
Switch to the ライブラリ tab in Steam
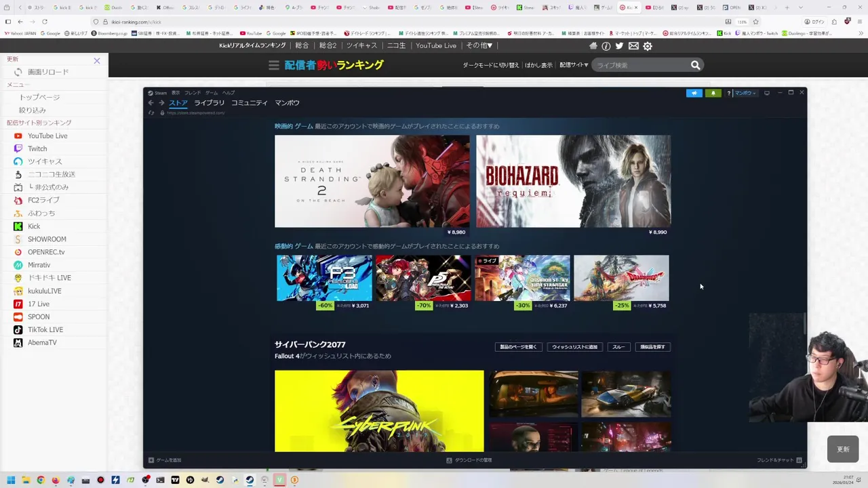coord(209,103)
